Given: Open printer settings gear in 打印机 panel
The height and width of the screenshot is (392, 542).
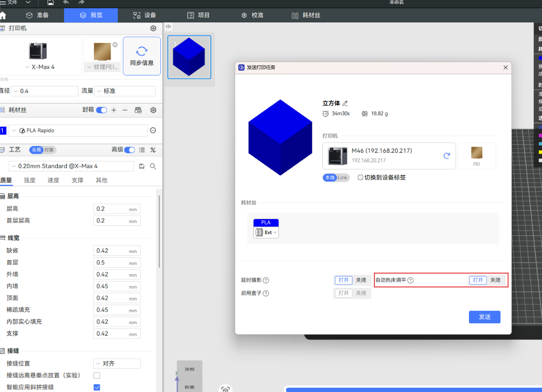Looking at the screenshot, I should pyautogui.click(x=153, y=29).
